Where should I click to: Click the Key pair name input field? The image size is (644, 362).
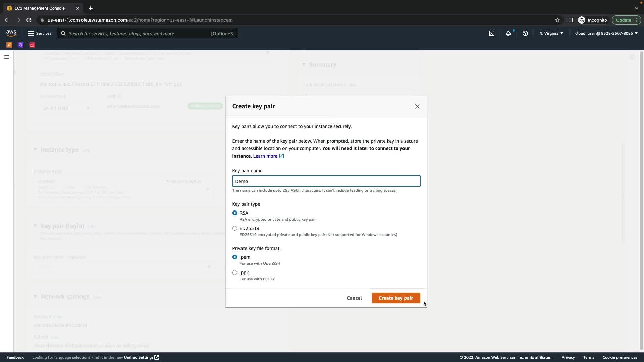click(x=326, y=181)
